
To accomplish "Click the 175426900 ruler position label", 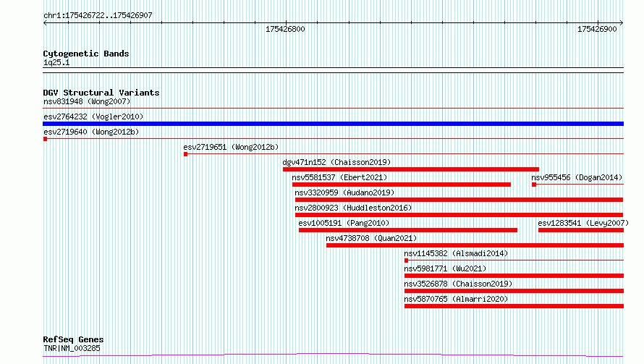I will [597, 29].
